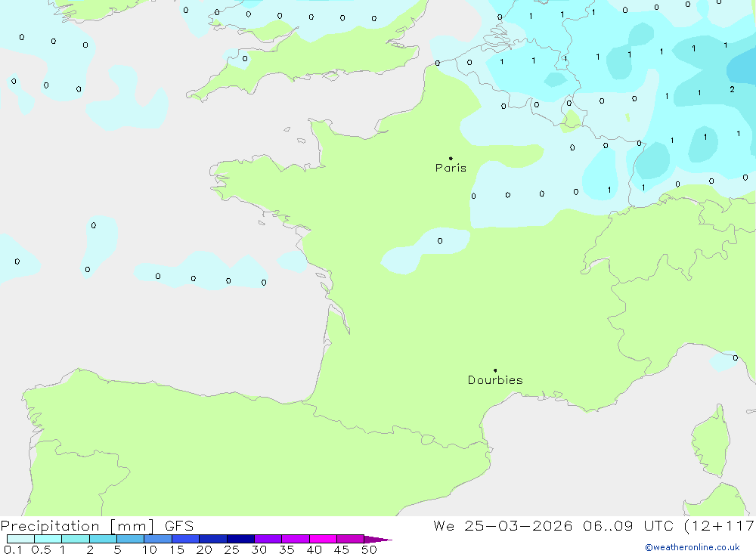Click the Dourbies location label
Screen dimensions: 756x554
[x=495, y=380]
